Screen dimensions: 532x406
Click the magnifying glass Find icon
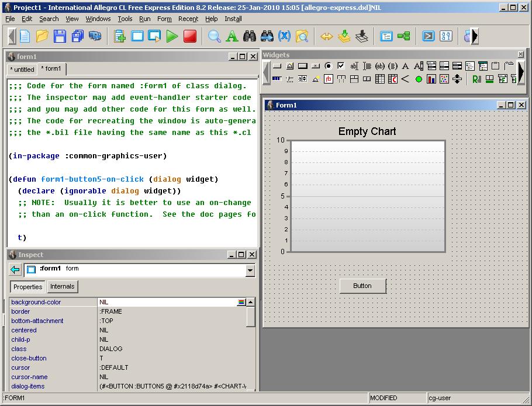coord(215,36)
